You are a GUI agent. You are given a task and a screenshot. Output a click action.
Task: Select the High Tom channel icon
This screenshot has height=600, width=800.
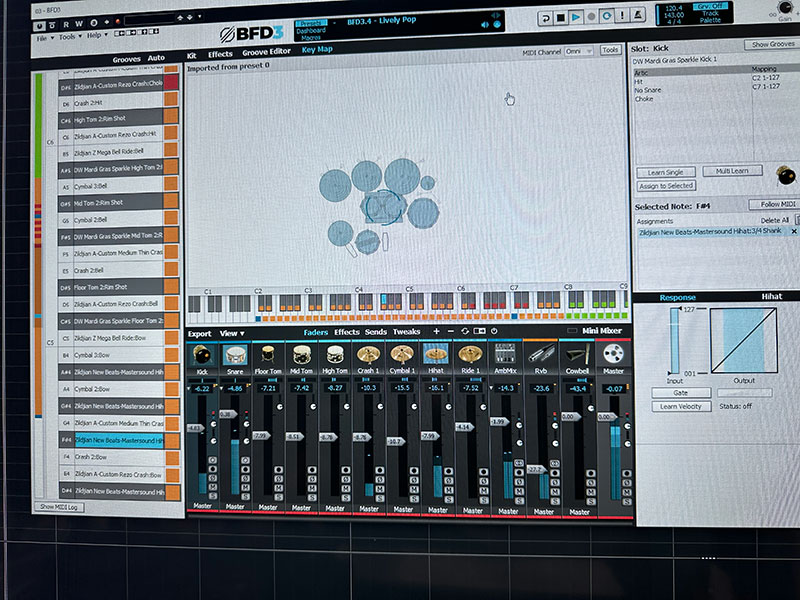click(335, 355)
